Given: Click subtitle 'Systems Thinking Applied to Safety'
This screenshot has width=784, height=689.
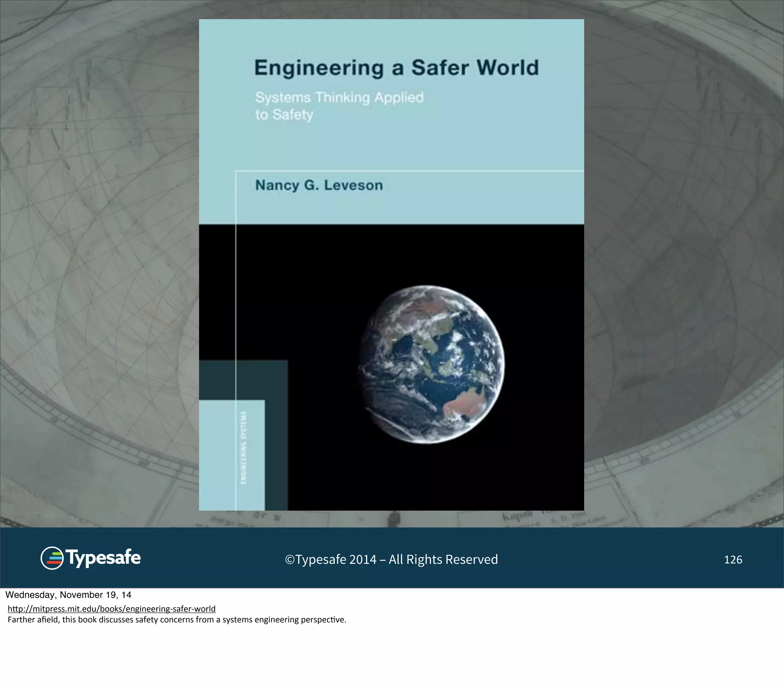Looking at the screenshot, I should [x=340, y=106].
